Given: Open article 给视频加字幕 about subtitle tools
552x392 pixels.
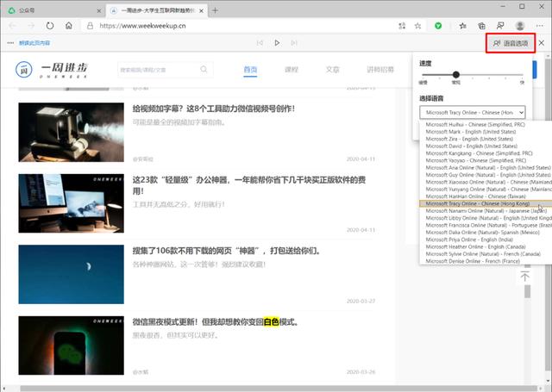Looking at the screenshot, I should (213, 109).
